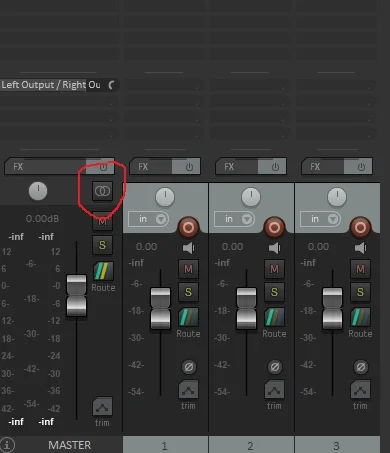The width and height of the screenshot is (390, 453).
Task: Click track 1 volume fader handle
Action: pos(160,308)
